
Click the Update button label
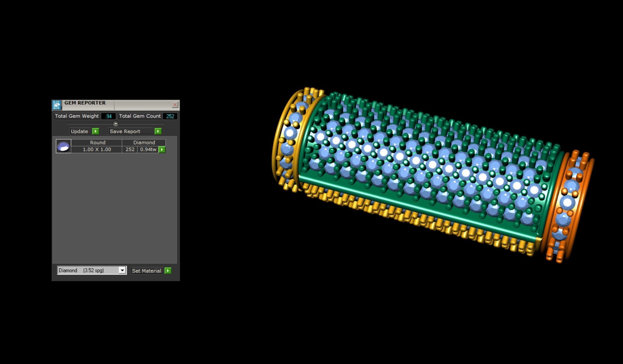80,132
